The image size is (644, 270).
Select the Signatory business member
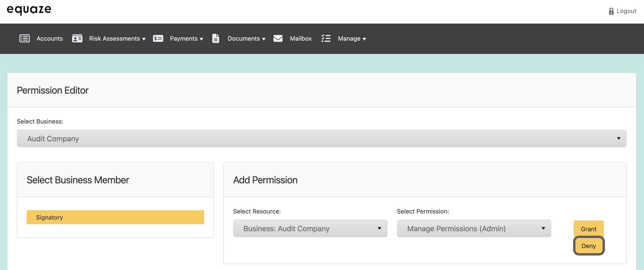[115, 217]
